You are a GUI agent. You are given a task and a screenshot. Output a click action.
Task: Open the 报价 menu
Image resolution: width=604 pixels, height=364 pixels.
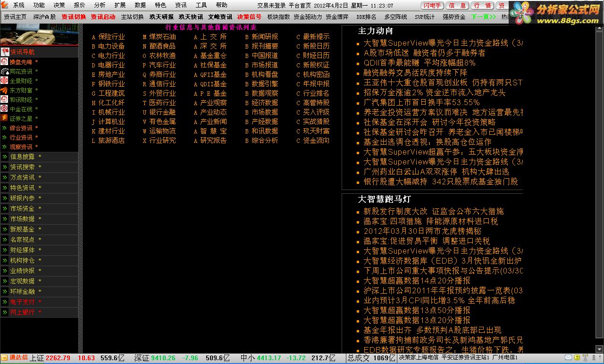pyautogui.click(x=79, y=5)
